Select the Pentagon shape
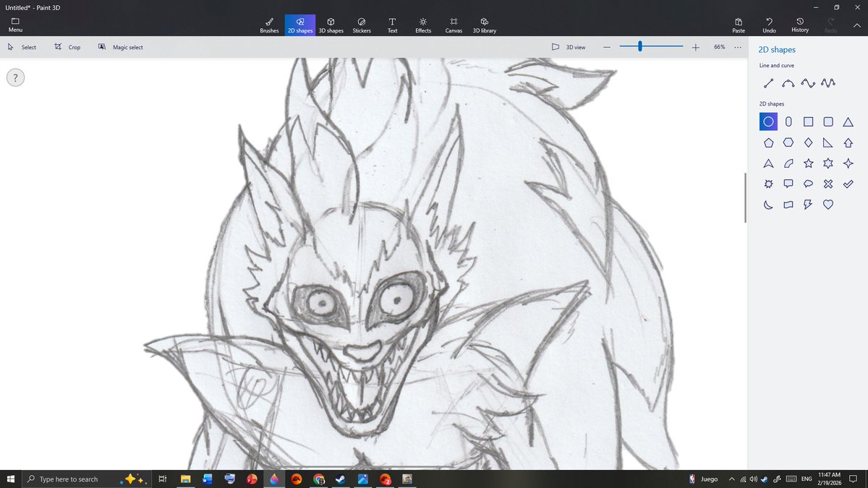 click(x=768, y=142)
